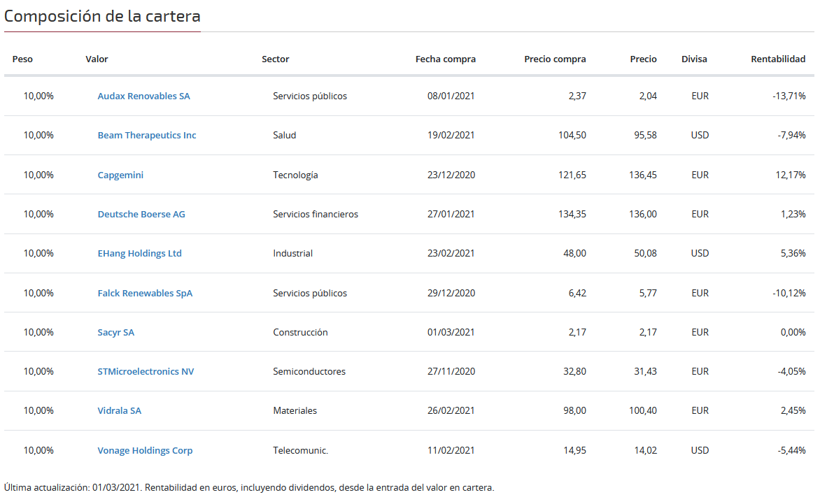Click the Fecha compra column header
This screenshot has height=504, width=820.
[x=446, y=59]
